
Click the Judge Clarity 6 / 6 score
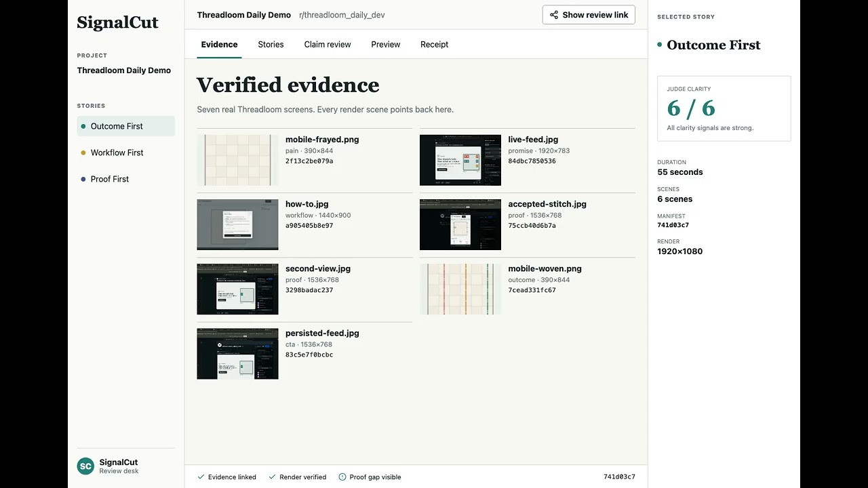[x=691, y=108]
